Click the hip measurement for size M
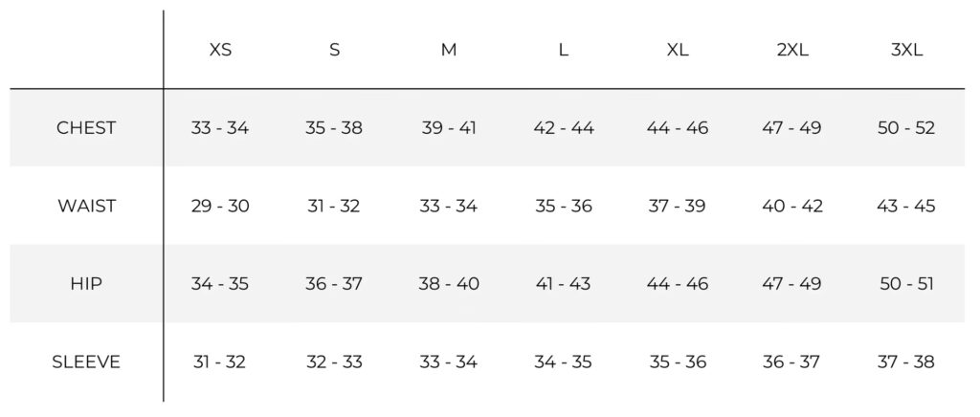 coord(449,284)
